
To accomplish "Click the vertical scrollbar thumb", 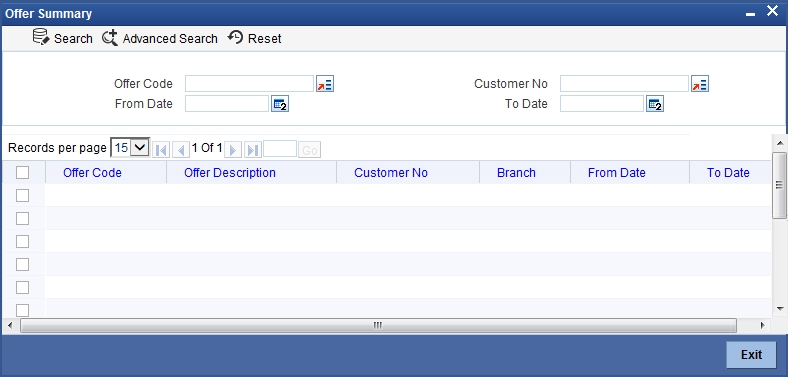I will (779, 185).
